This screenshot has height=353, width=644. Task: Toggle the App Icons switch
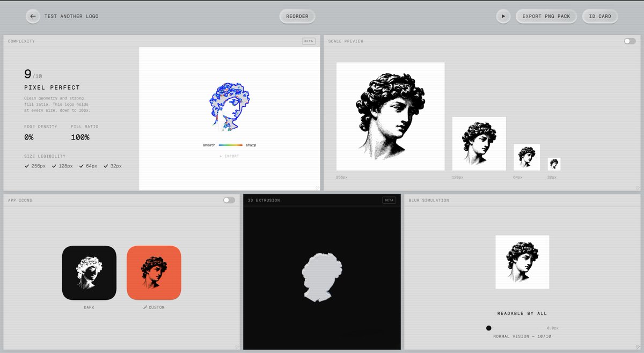tap(229, 200)
